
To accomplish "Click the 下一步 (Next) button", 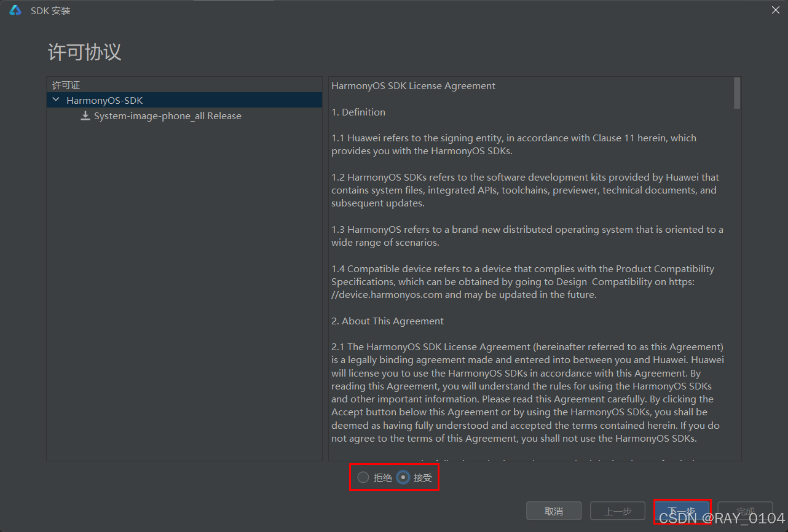I will [682, 511].
